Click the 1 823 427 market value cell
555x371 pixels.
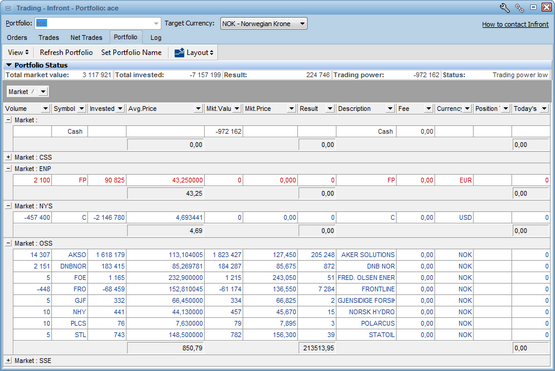[224, 255]
